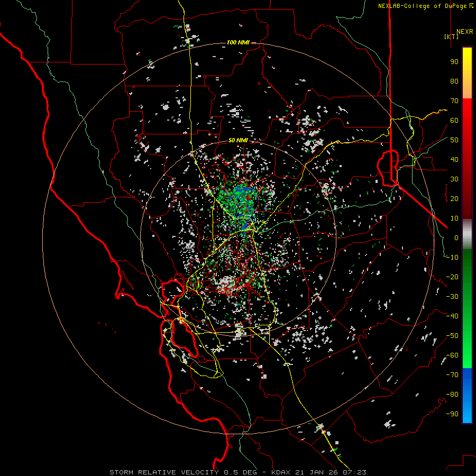The image size is (476, 476).
Task: Click the 30 value on velocity scale
Action: [454, 179]
